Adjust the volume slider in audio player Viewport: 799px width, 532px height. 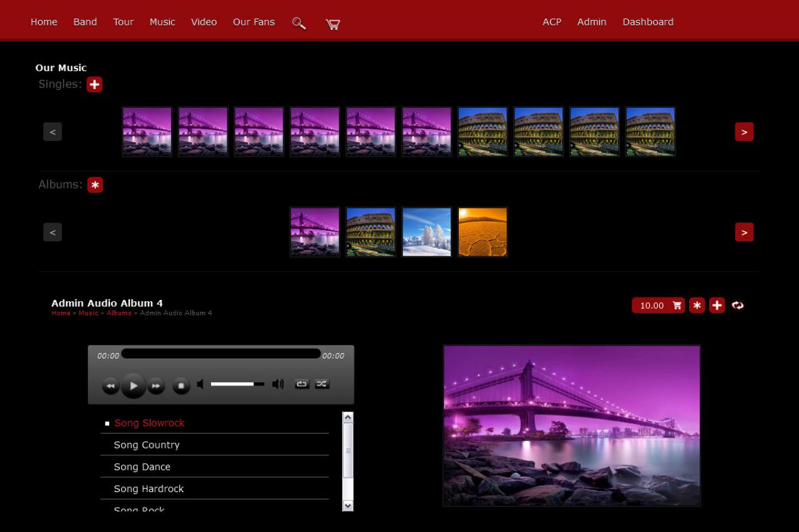(x=237, y=384)
